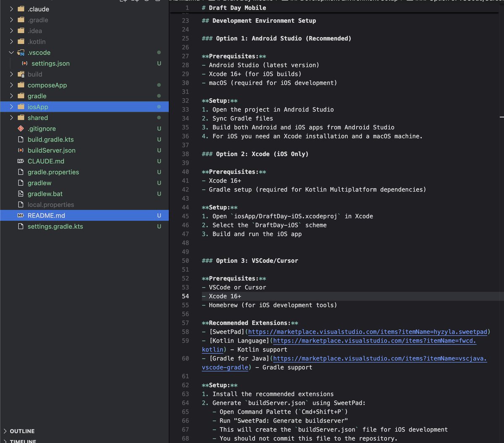Screen dimensions: 504x443
Task: Open the Gradle for Java marketplace link
Action: [x=380, y=359]
